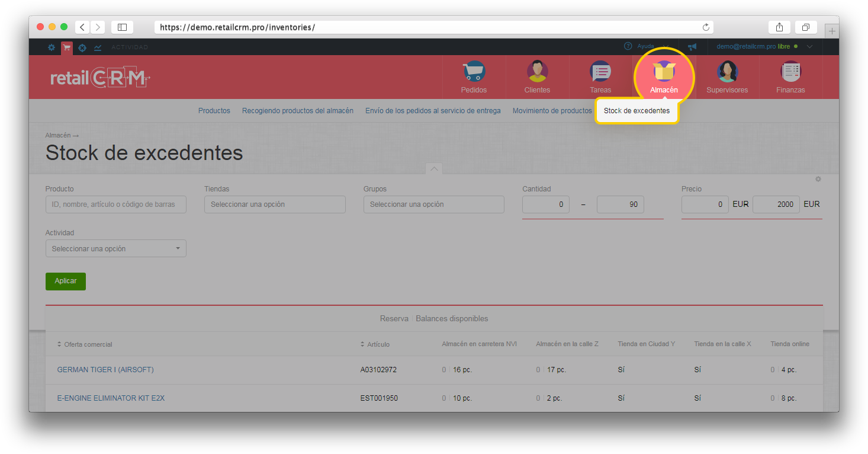Show all browser tabs

(806, 27)
